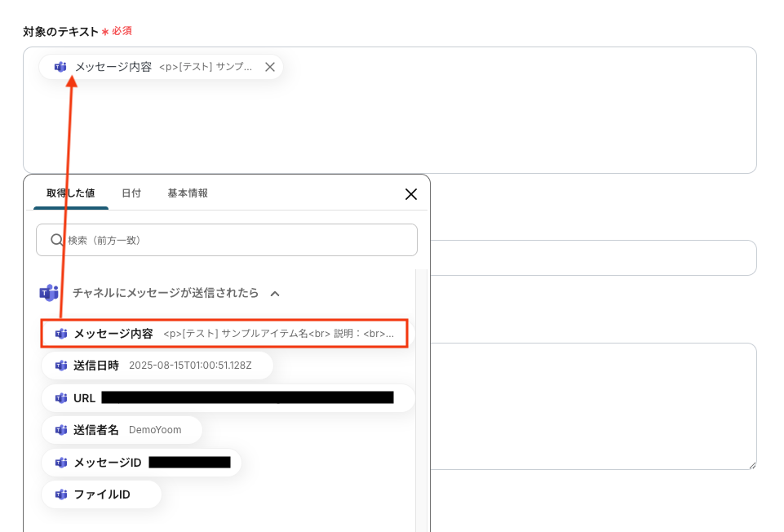
Task: Select チャネルにメッセージが送信されたら heading text
Action: pyautogui.click(x=166, y=293)
